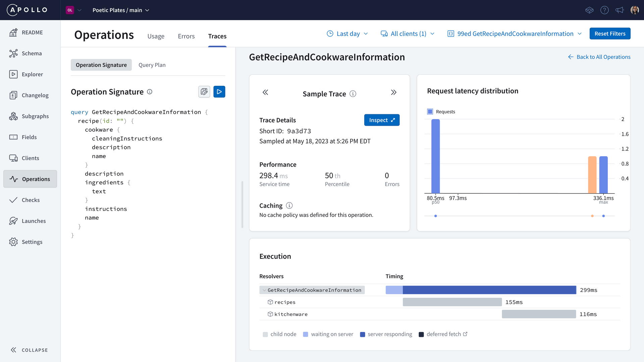Click Reset Filters button
The image size is (644, 362).
(610, 34)
